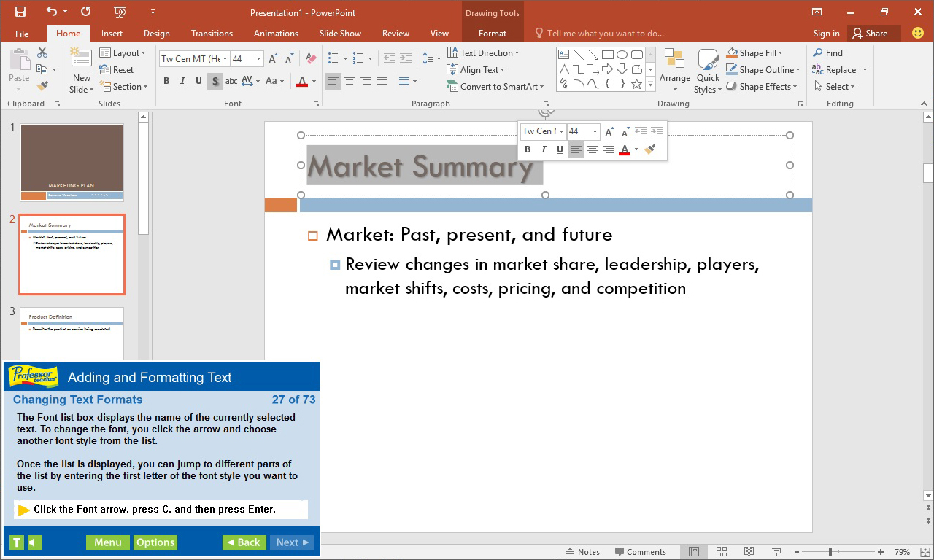Viewport: 934px width, 560px height.
Task: Open the shapes gallery More arrow
Action: point(649,83)
